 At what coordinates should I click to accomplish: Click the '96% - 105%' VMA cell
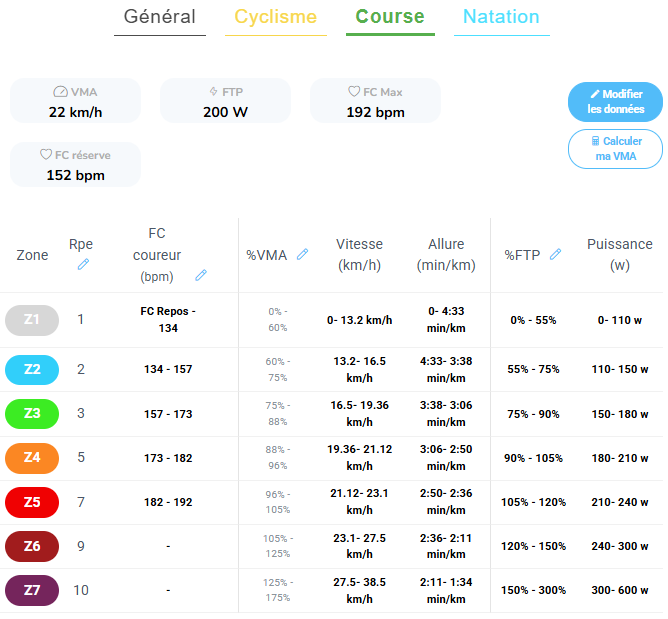(278, 502)
